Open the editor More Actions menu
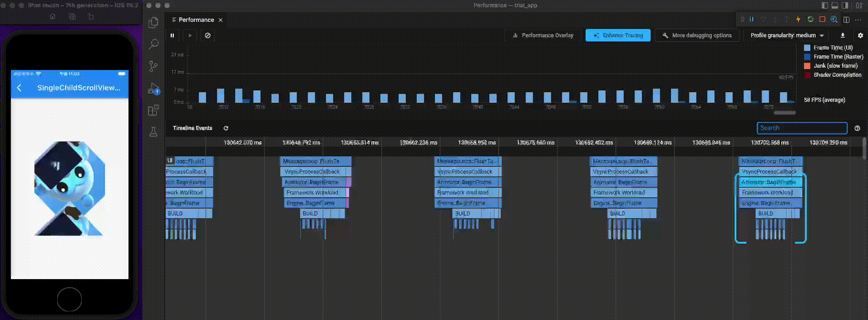 click(858, 20)
